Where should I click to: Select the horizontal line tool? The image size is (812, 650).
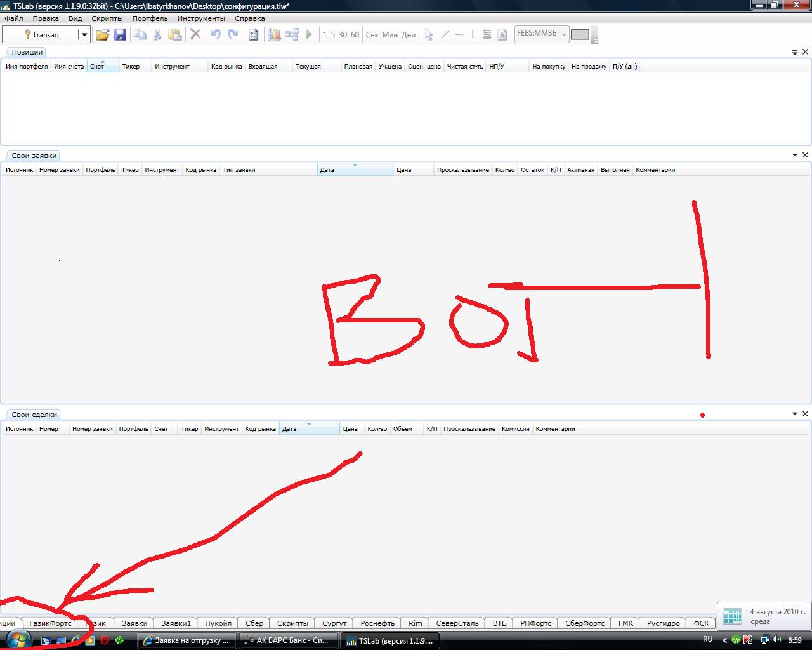click(459, 34)
